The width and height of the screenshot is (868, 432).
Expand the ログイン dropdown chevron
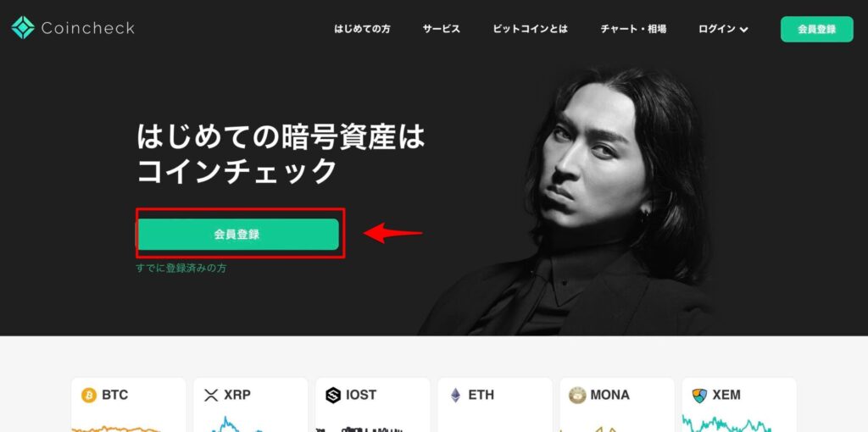click(743, 30)
